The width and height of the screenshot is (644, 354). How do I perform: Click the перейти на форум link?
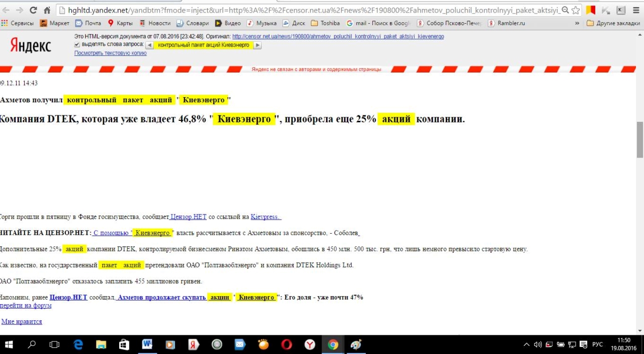pos(26,306)
